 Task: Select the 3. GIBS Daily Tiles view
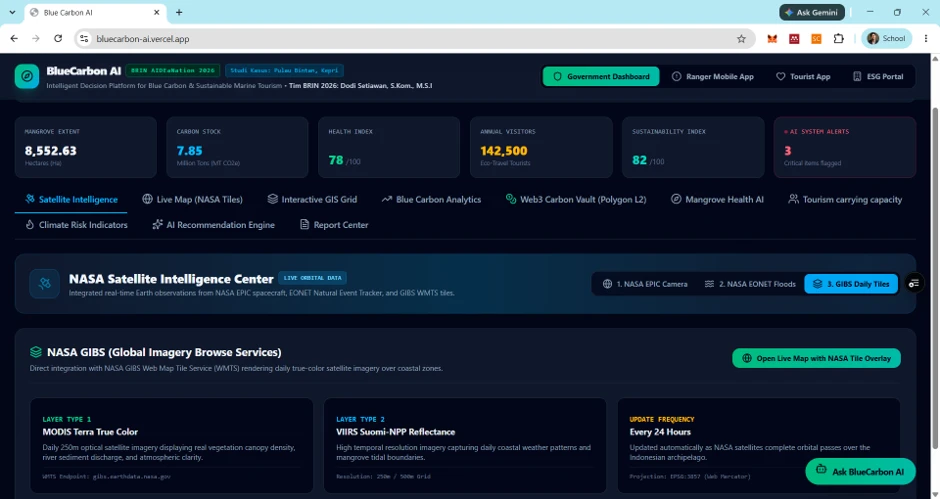(x=851, y=284)
